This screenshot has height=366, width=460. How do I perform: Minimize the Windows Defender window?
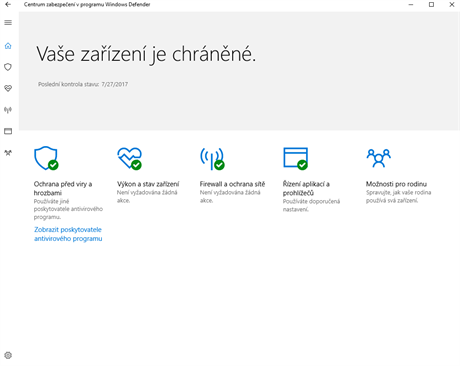point(411,4)
